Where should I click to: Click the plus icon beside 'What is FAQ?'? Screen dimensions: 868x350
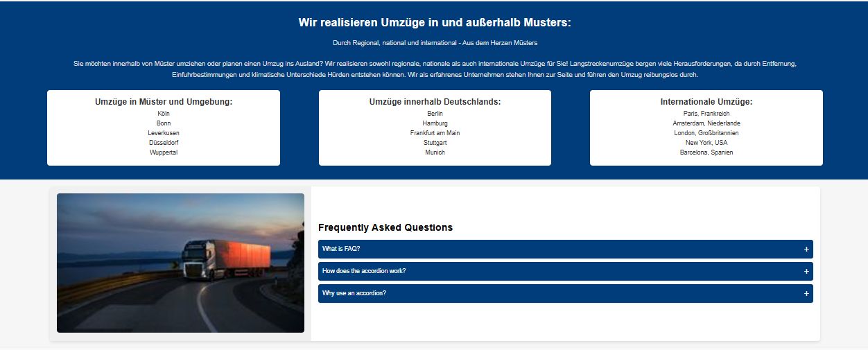[x=806, y=249]
